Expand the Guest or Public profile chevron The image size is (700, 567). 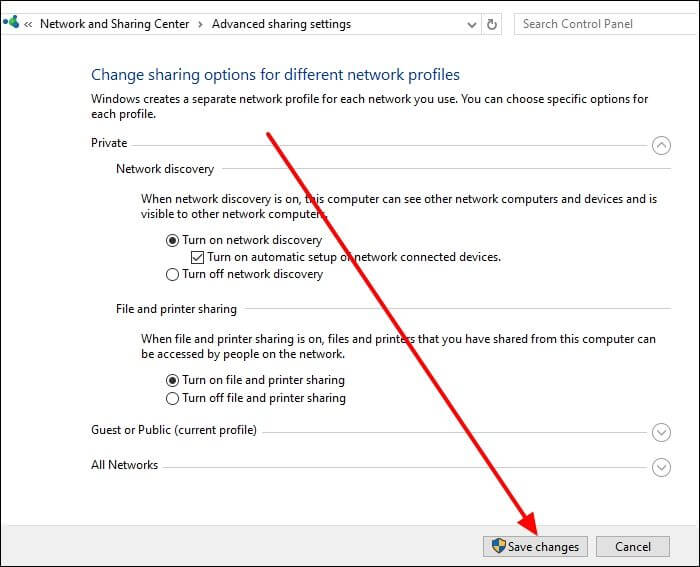pos(661,432)
